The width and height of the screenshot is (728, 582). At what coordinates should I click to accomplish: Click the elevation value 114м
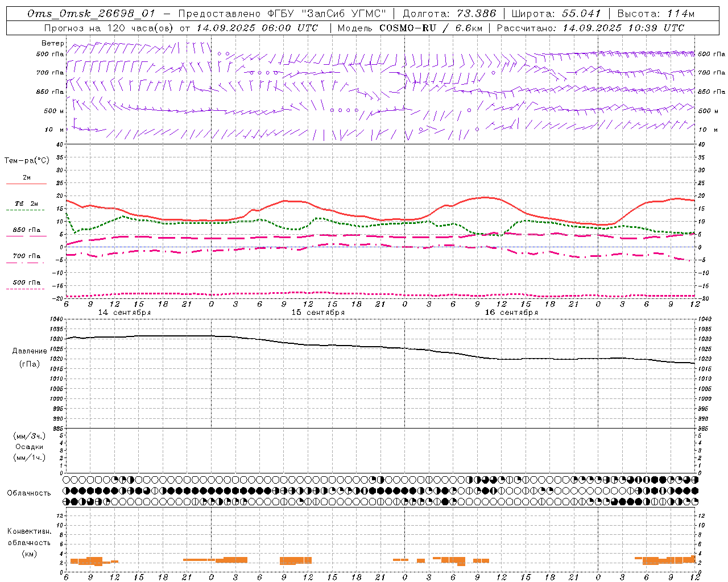681,14
